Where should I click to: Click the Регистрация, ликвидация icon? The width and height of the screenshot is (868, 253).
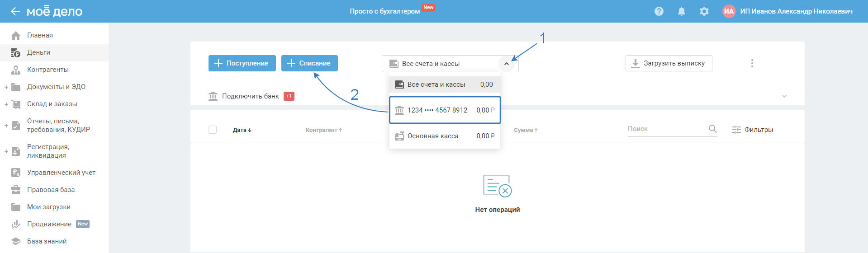pos(16,151)
